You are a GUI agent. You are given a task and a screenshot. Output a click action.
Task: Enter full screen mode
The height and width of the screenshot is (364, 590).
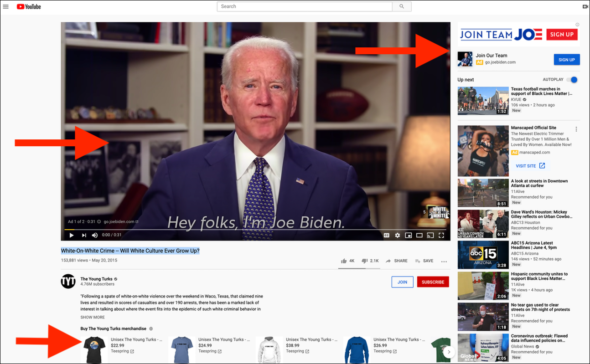pos(441,235)
